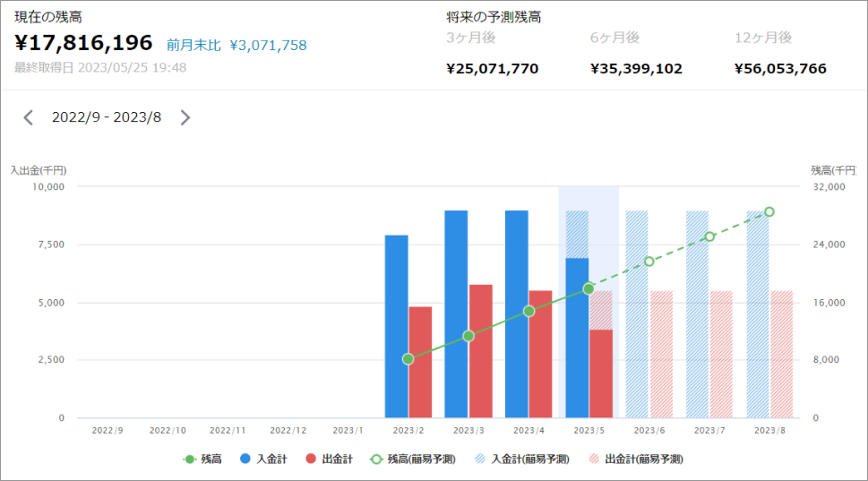Click the 2022/12 x-axis label
Viewport: 868px width, 481px height.
pos(288,431)
